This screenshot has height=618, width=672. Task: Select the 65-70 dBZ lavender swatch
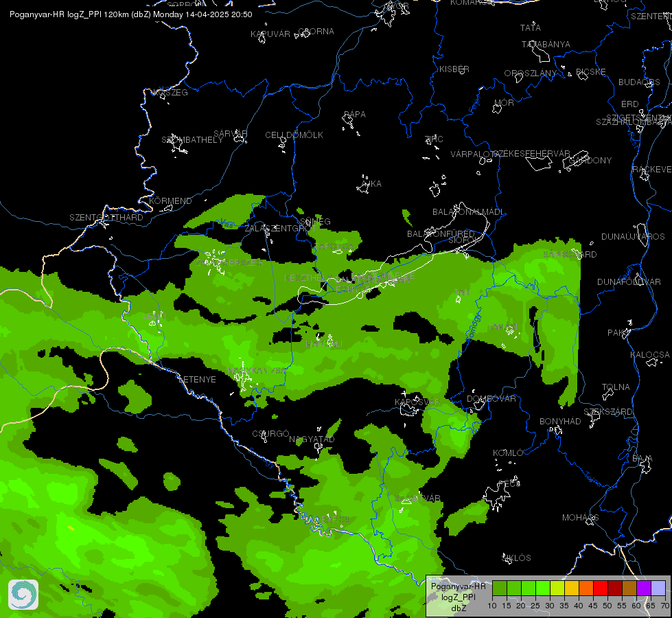point(658,588)
